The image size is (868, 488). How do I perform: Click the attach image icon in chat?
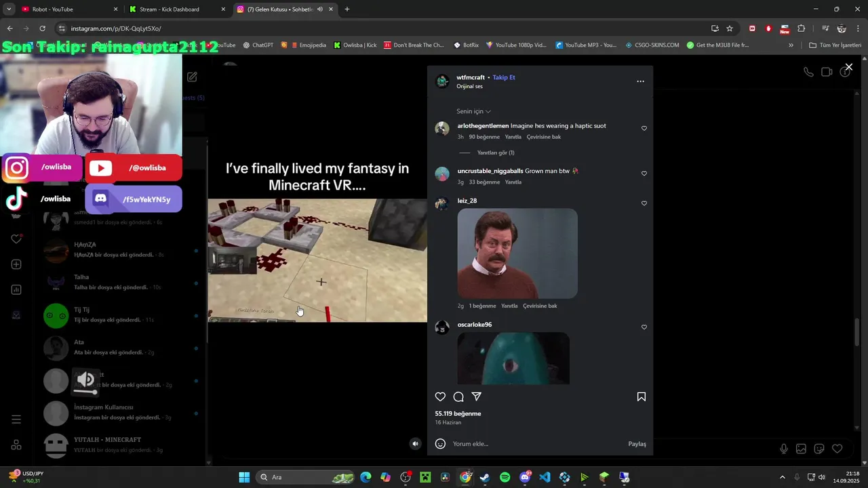(801, 449)
